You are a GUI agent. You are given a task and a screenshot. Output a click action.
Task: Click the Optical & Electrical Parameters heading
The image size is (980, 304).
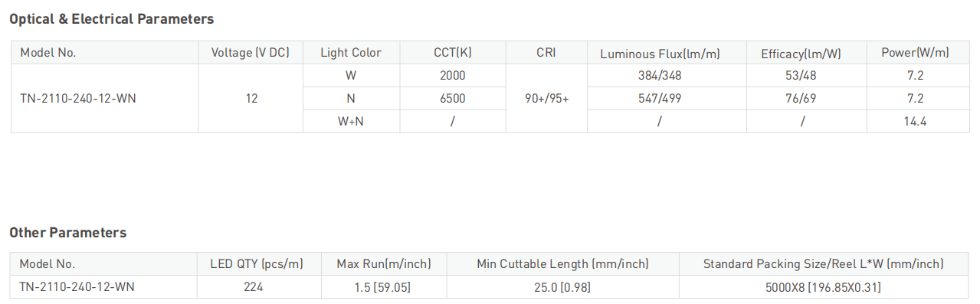coord(112,19)
